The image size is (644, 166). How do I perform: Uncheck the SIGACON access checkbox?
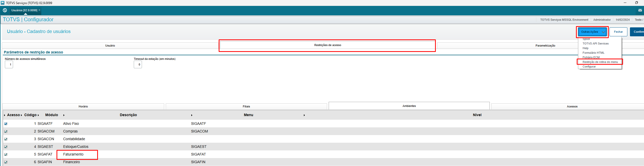(x=6, y=139)
